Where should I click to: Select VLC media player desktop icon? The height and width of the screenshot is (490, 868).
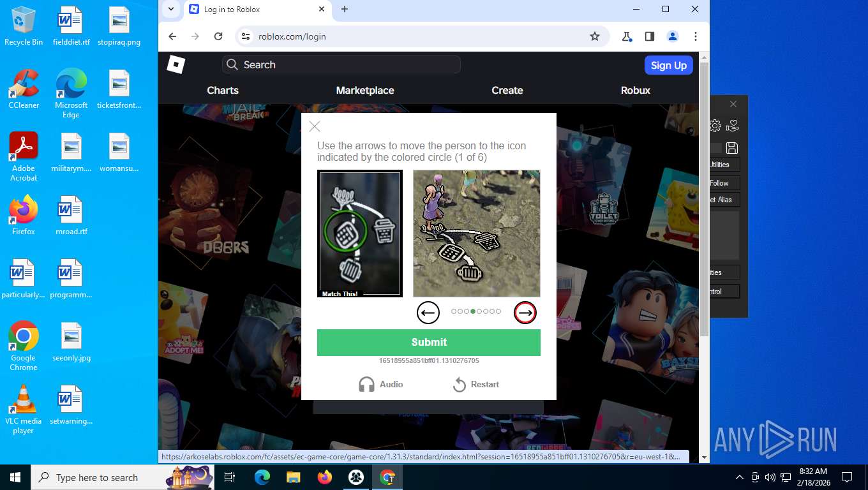point(24,409)
